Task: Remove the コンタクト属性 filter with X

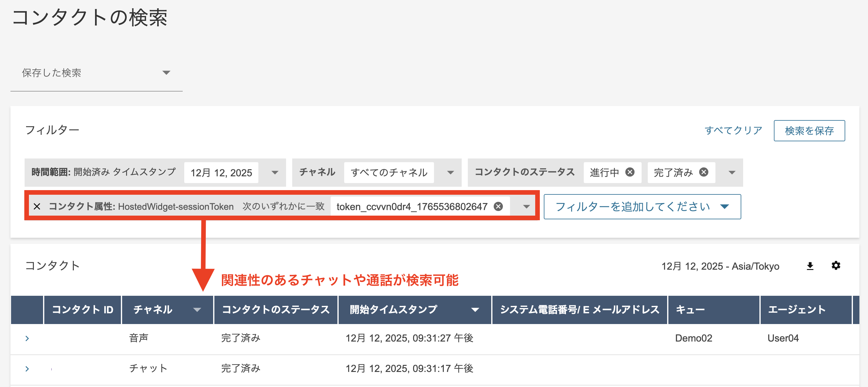Action: click(37, 206)
